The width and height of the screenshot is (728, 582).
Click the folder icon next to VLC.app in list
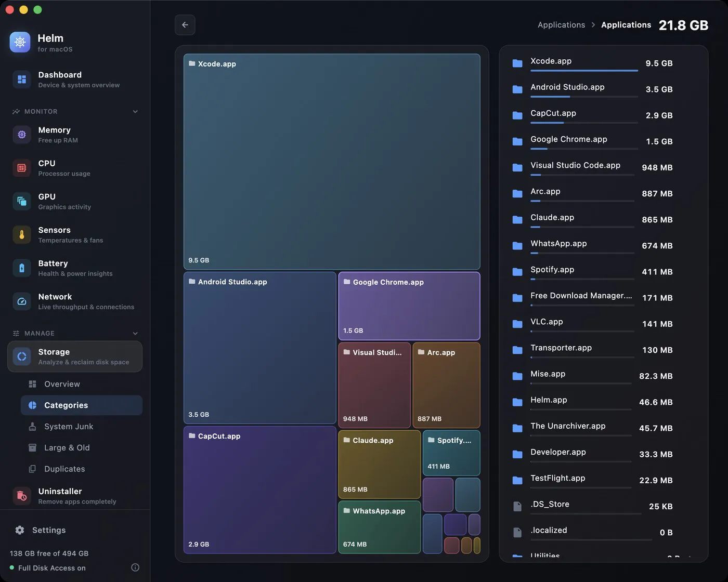pos(517,324)
